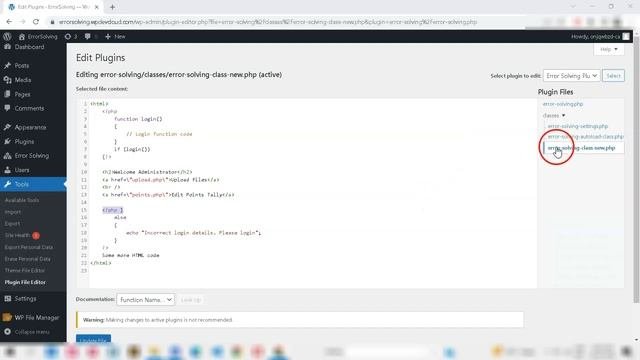Image resolution: width=640 pixels, height=360 pixels.
Task: Open Pages in the admin sidebar
Action: pos(22,94)
